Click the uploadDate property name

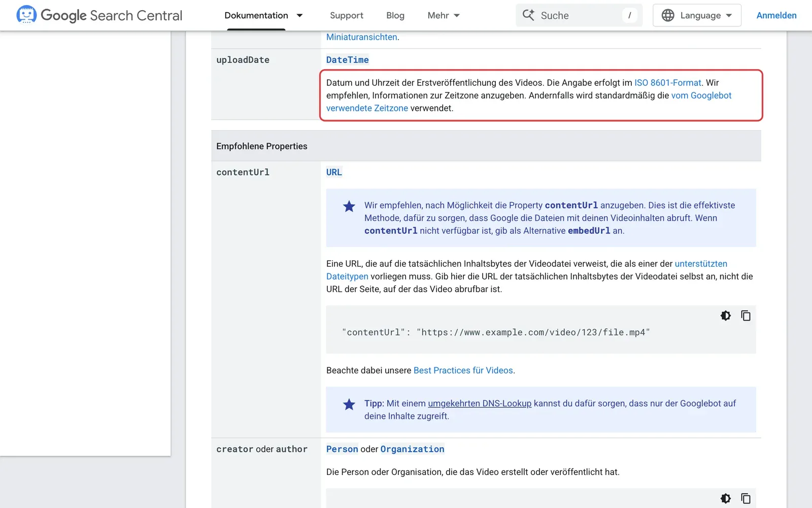tap(243, 60)
